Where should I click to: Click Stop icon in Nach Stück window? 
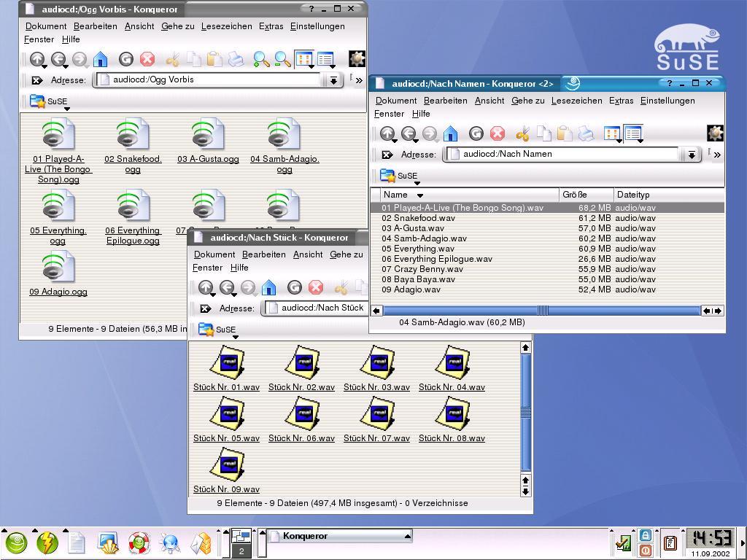click(x=316, y=287)
